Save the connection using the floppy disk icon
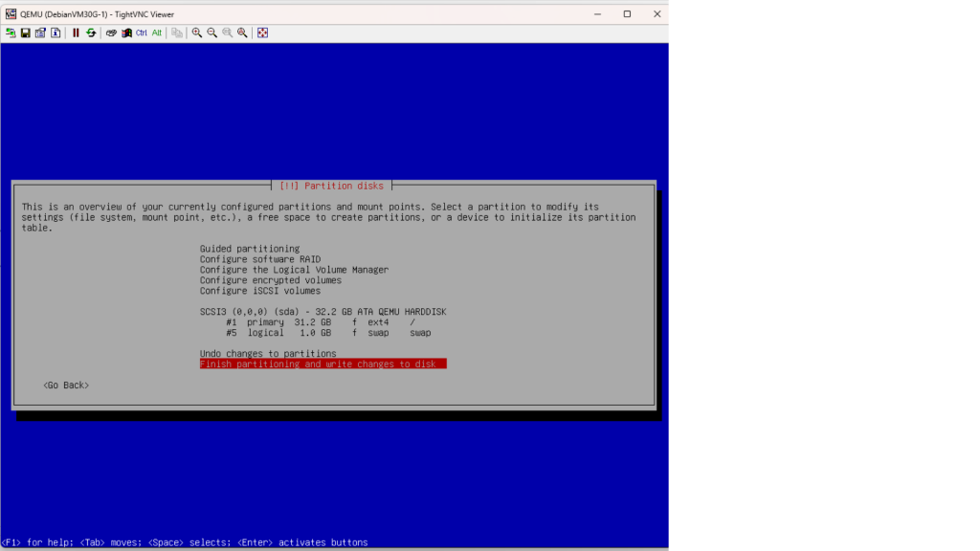The width and height of the screenshot is (980, 551). [x=25, y=33]
